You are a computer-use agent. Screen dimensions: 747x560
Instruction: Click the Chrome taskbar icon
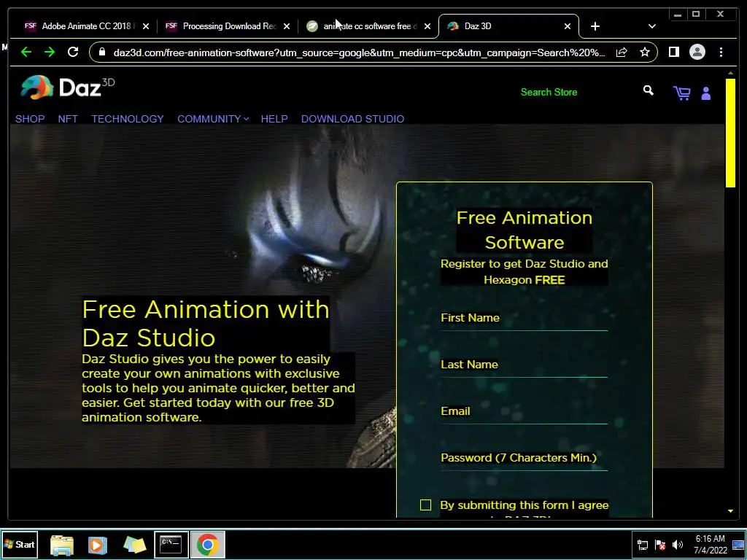(x=208, y=544)
